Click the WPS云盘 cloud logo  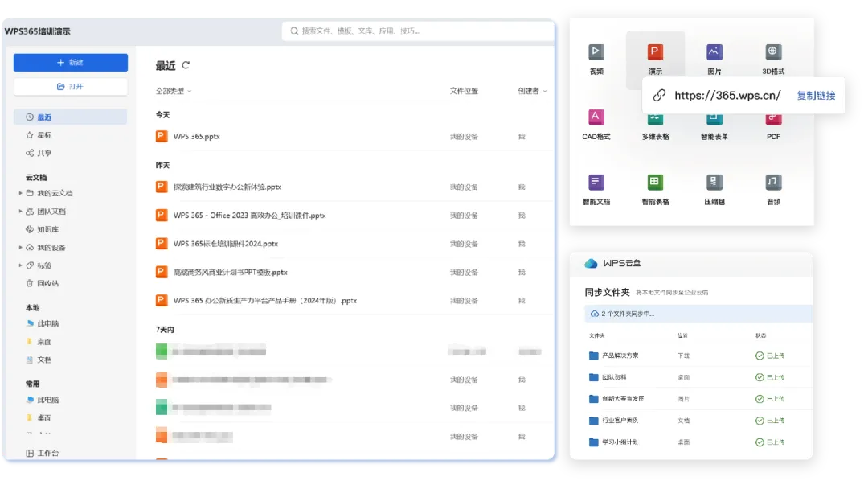pyautogui.click(x=591, y=263)
